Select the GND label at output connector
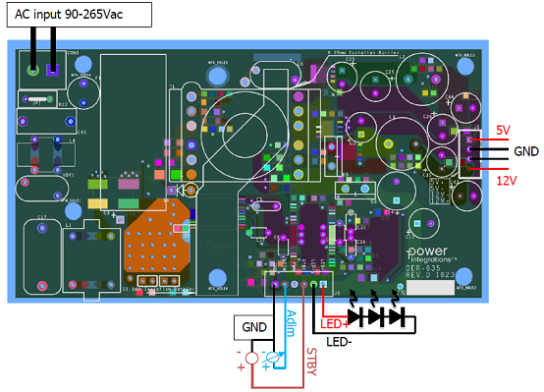 coord(526,151)
